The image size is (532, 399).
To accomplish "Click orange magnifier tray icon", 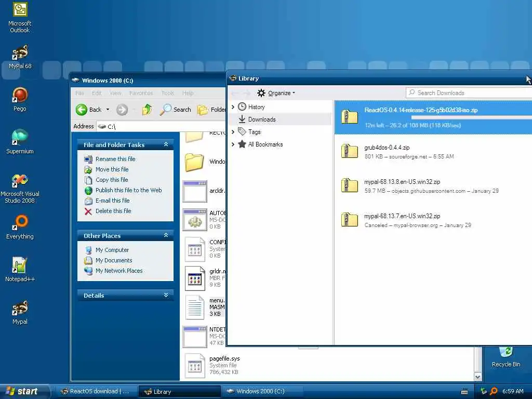I will pyautogui.click(x=494, y=391).
